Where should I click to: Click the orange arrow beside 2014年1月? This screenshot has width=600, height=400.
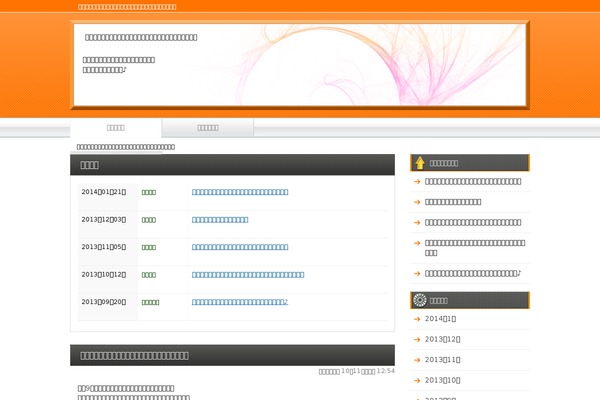pyautogui.click(x=417, y=318)
